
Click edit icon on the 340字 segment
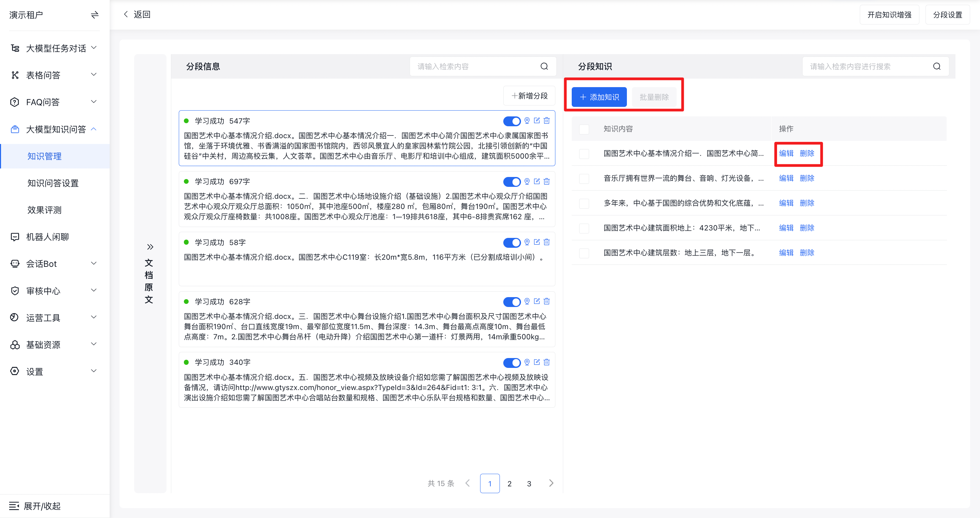coord(537,362)
